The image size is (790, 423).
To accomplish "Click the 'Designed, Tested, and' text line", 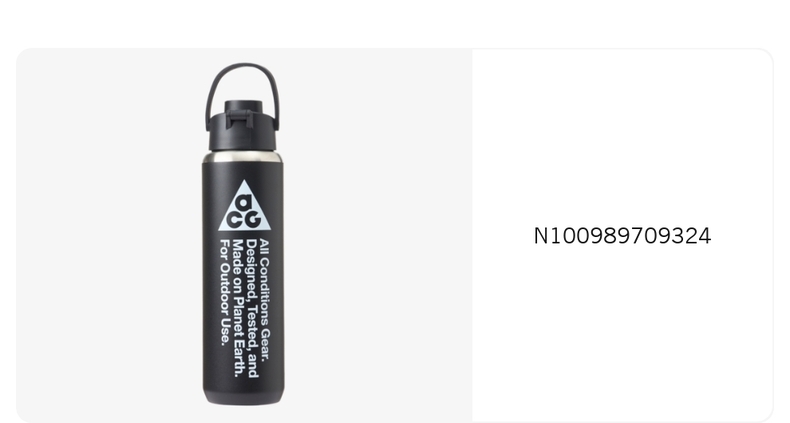I will [x=252, y=309].
